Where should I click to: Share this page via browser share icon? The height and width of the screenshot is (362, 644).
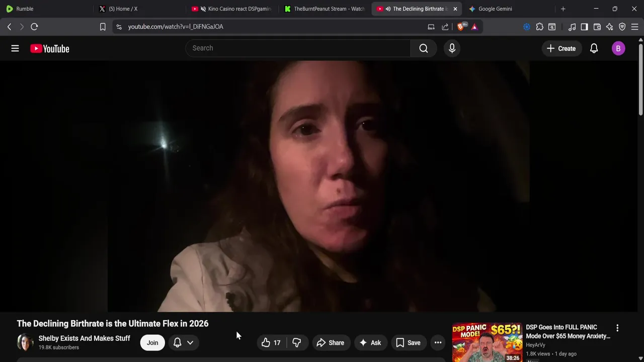pyautogui.click(x=445, y=27)
